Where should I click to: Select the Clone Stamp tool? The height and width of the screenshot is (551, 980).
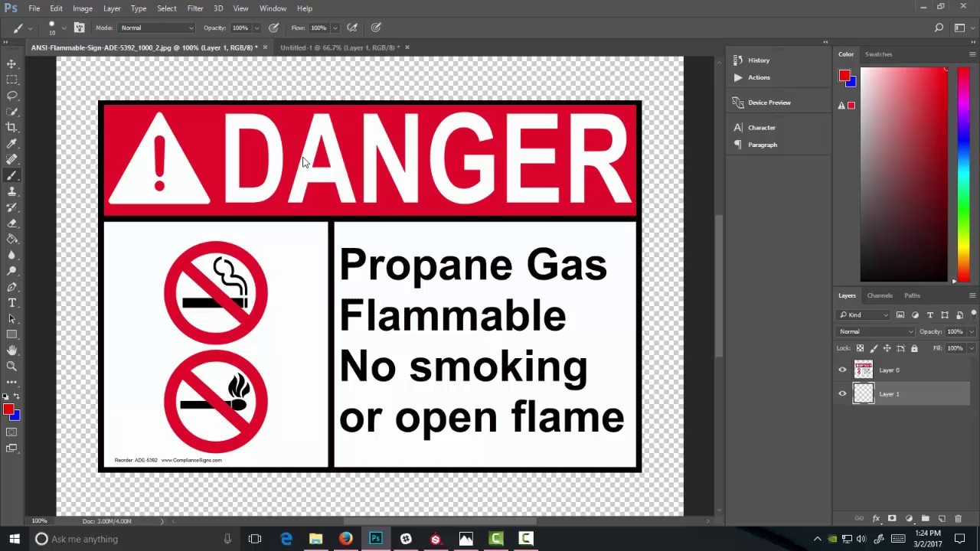[x=11, y=191]
